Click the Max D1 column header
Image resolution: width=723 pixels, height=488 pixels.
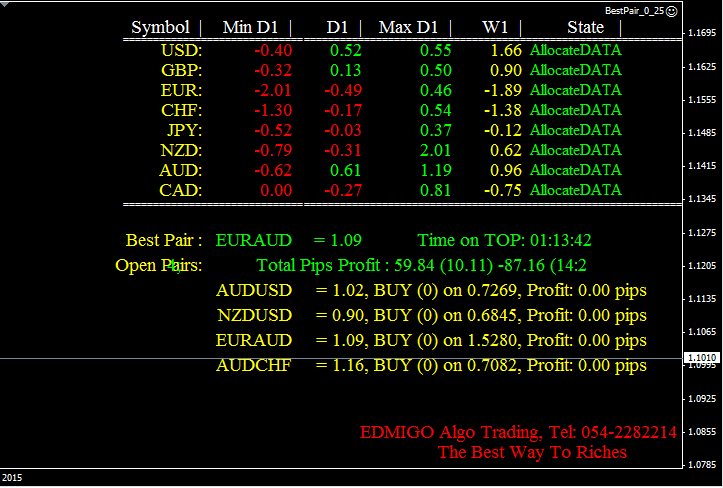(408, 27)
